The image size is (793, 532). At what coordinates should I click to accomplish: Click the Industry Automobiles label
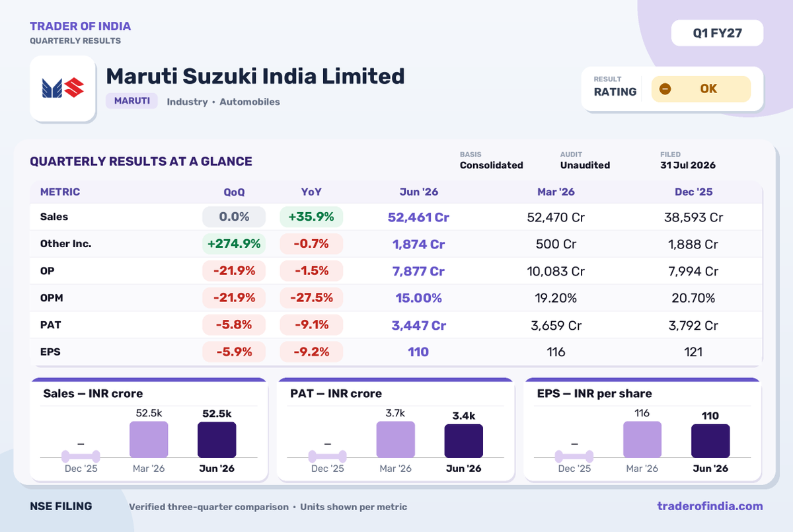pyautogui.click(x=223, y=102)
